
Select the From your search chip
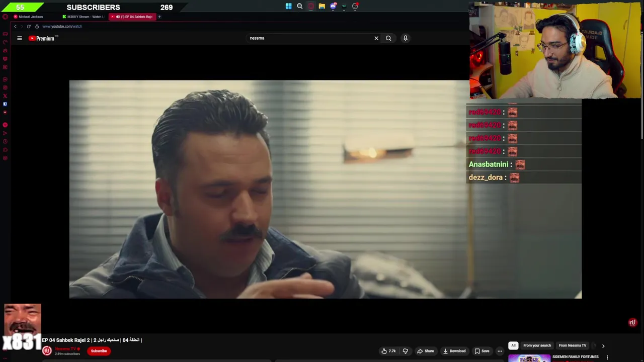point(537,345)
